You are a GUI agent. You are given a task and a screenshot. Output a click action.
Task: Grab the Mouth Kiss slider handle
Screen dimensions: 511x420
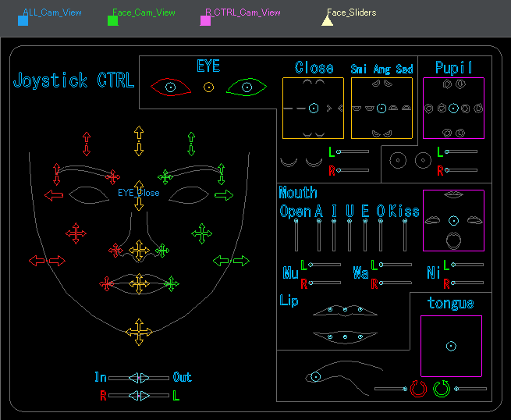click(x=405, y=221)
